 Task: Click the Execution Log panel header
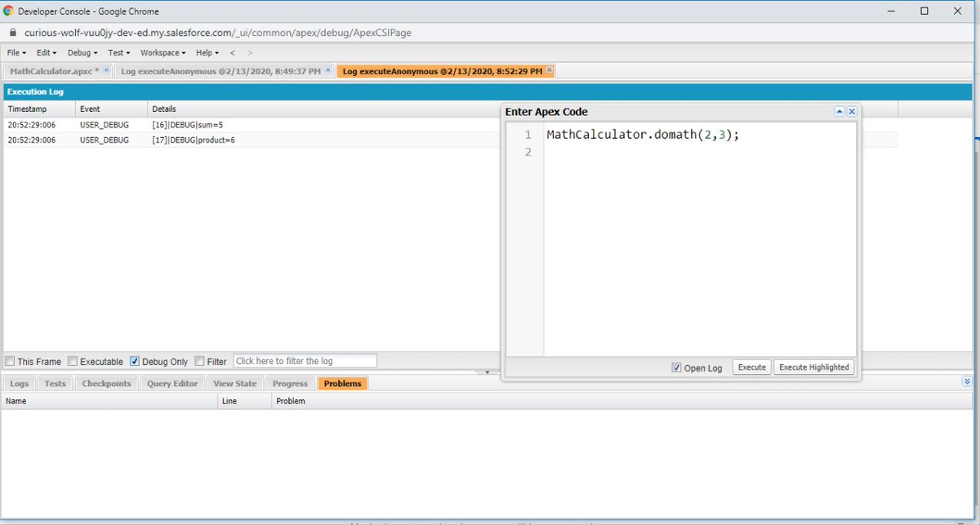point(488,91)
